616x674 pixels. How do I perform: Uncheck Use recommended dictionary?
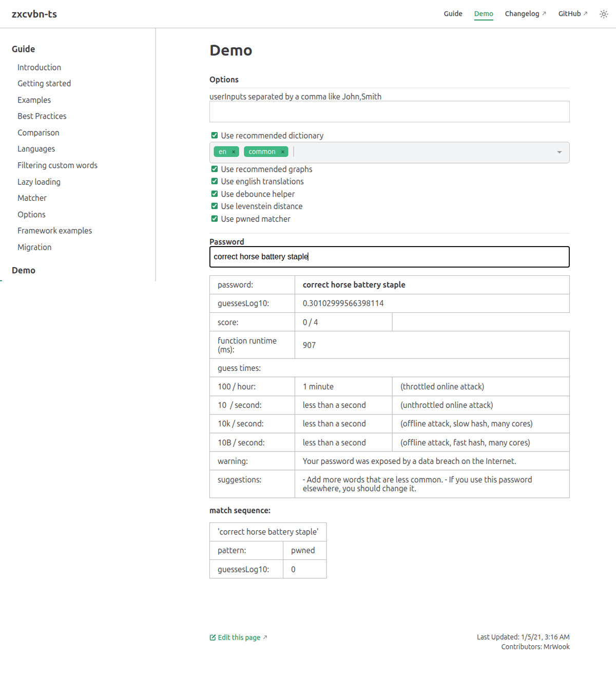tap(215, 136)
